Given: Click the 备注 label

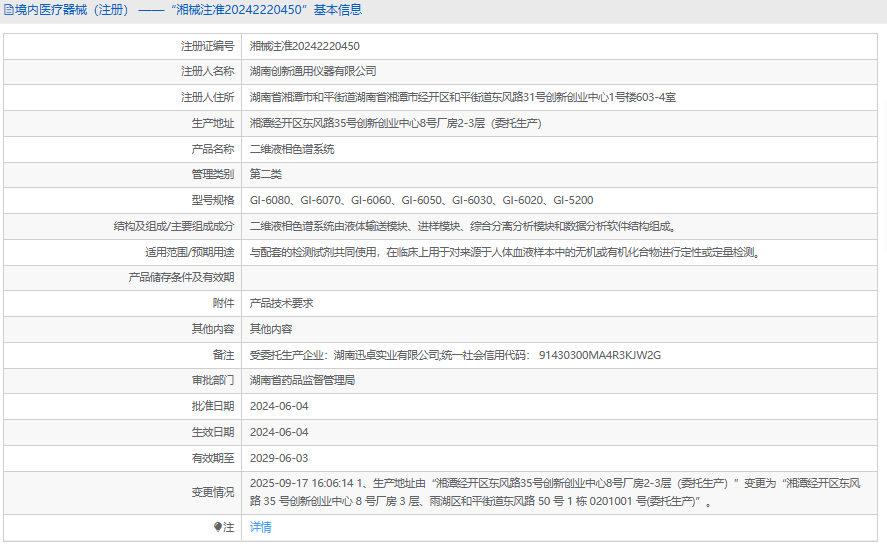Looking at the screenshot, I should coord(223,355).
